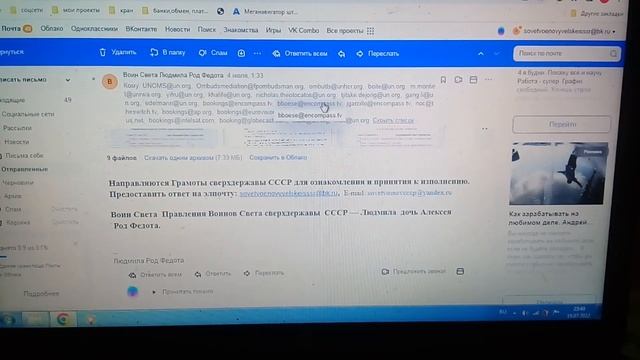Open the middle attachment thumbnail
640x360 pixels.
pos(287,138)
